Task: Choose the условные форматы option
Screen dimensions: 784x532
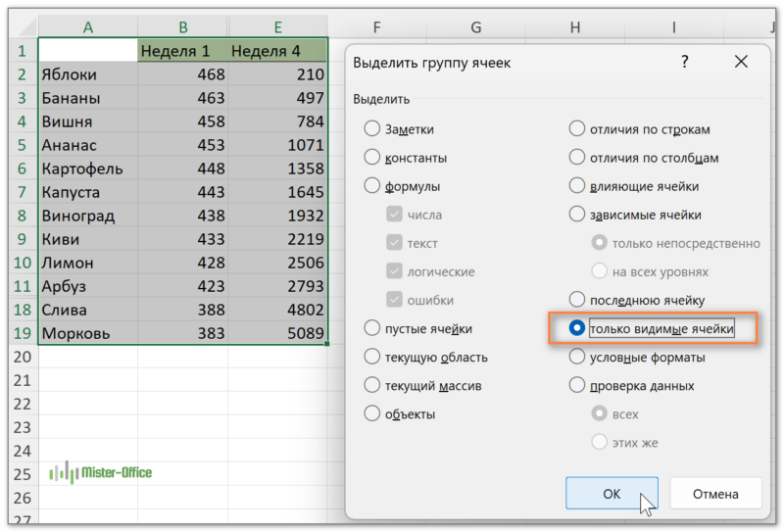Action: click(x=577, y=358)
